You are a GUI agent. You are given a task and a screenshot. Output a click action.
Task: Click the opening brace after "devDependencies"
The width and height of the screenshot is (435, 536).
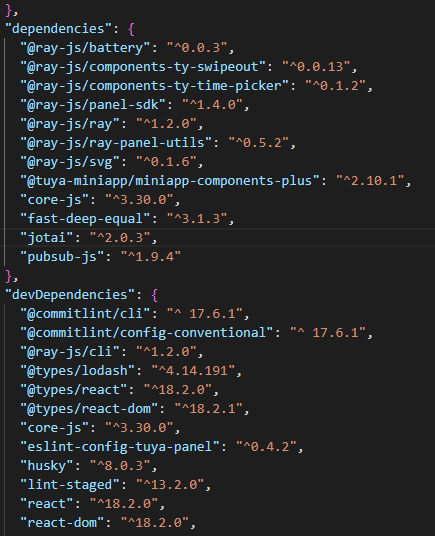tap(154, 295)
